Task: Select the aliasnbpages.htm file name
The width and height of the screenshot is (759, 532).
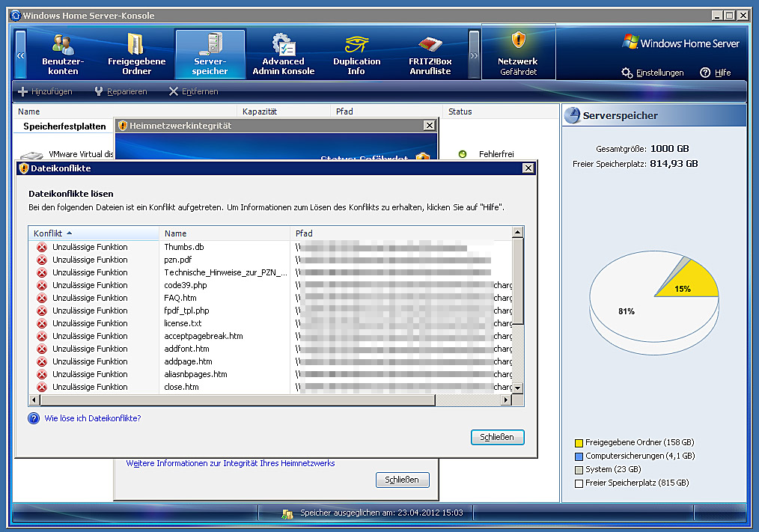Action: pyautogui.click(x=195, y=374)
